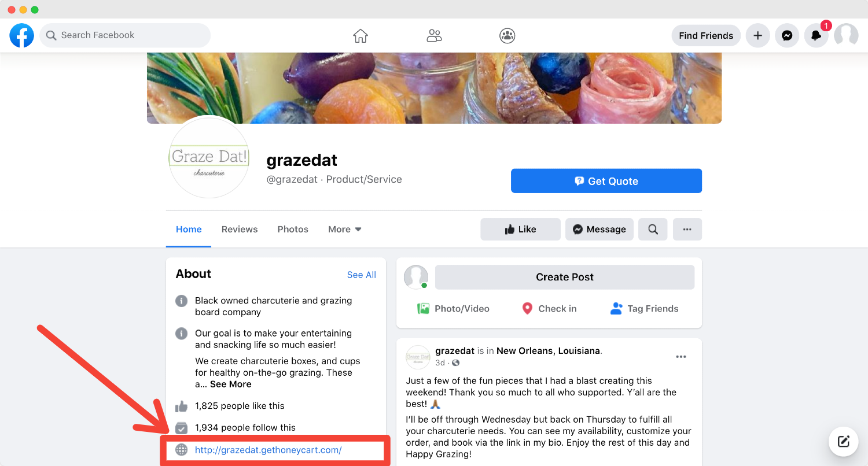Like the grazedat page

pos(520,229)
